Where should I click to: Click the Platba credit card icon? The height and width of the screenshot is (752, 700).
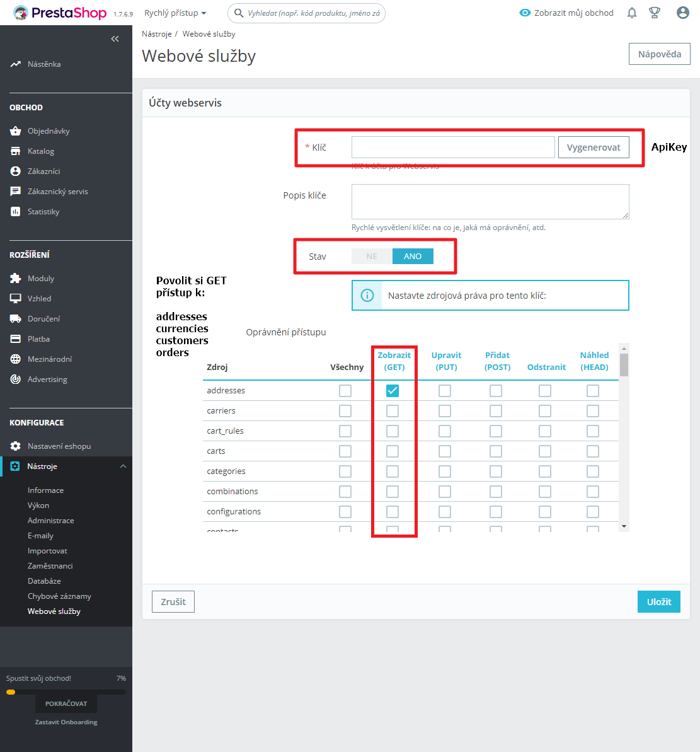[15, 338]
